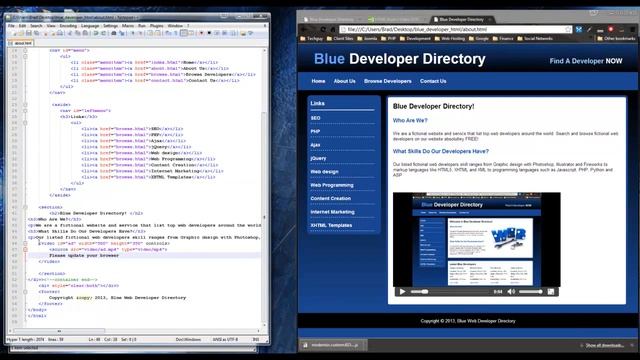Image resolution: width=640 pixels, height=360 pixels.
Task: Open the Encoding menu in Notepad++
Action: point(68,26)
